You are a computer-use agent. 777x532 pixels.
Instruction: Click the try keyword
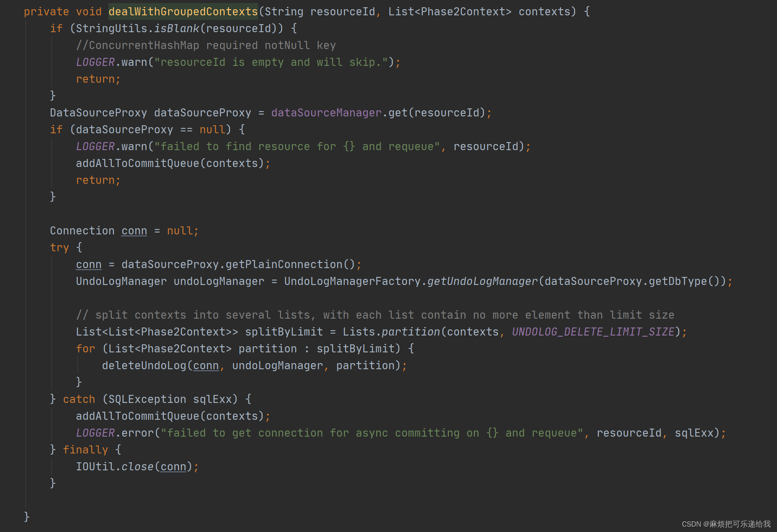(59, 247)
